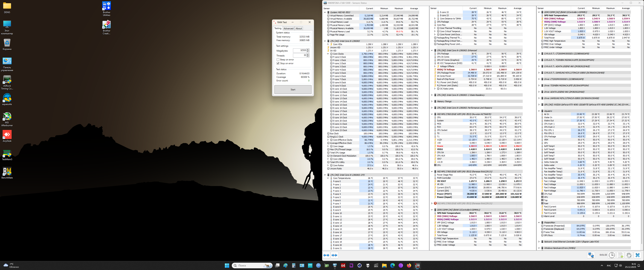
Task: Open the remote network monitors icon in HWiNFO
Action: (591, 255)
